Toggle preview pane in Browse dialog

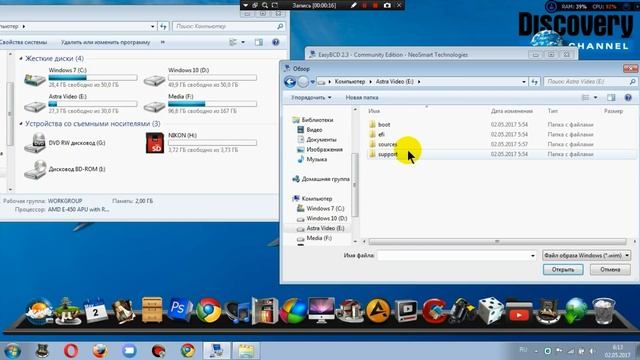point(611,98)
